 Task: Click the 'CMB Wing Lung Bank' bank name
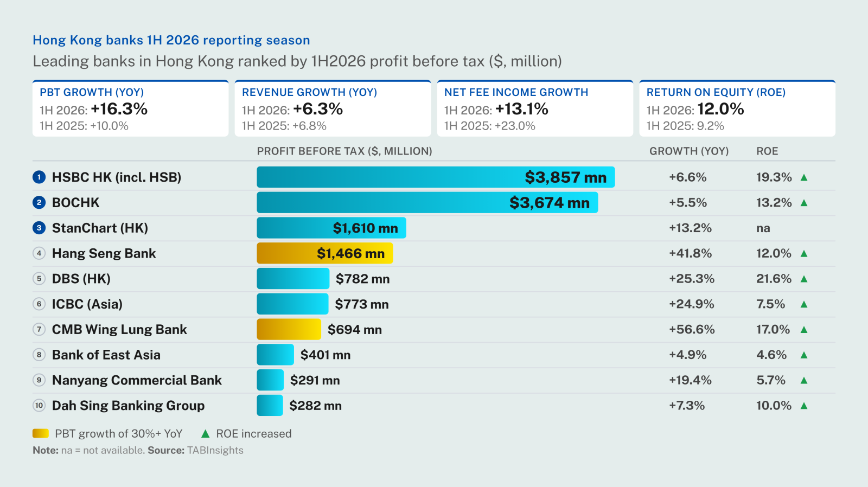119,330
